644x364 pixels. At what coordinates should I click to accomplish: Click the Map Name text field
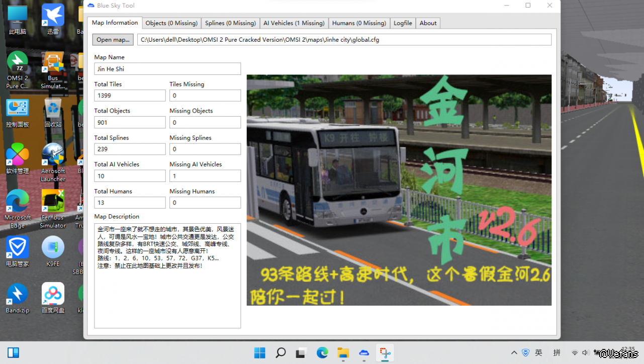pos(167,69)
